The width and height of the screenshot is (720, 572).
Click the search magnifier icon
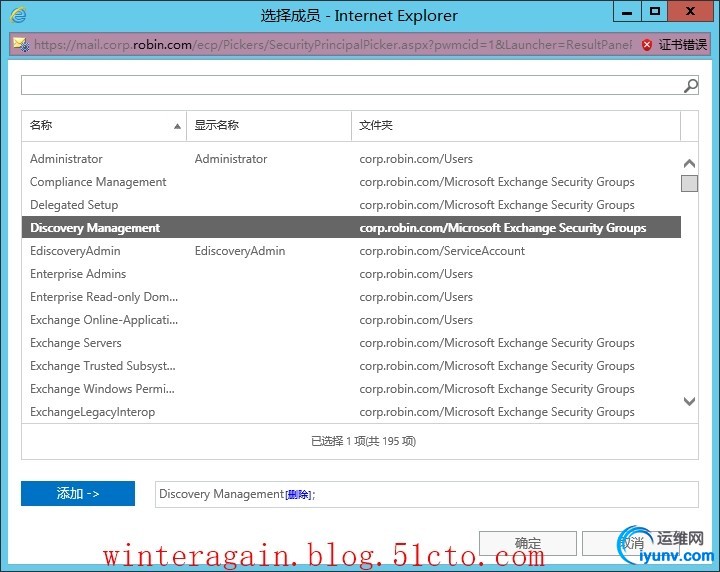[x=691, y=85]
